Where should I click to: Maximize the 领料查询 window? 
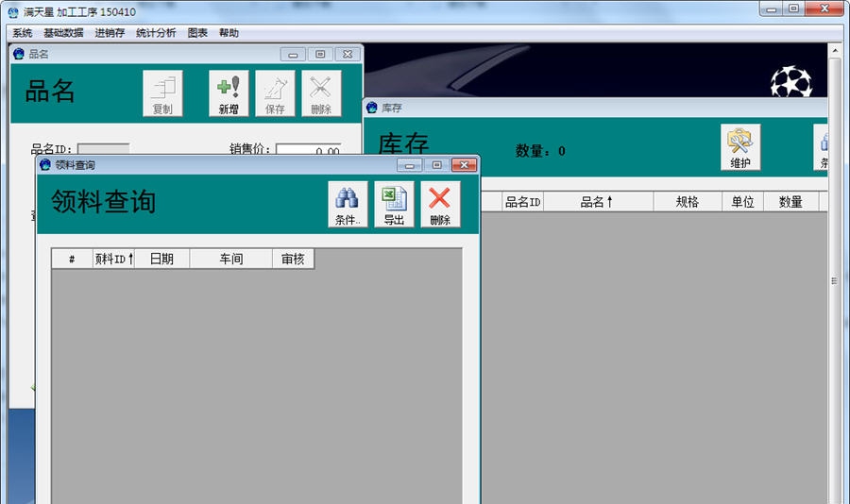point(437,165)
